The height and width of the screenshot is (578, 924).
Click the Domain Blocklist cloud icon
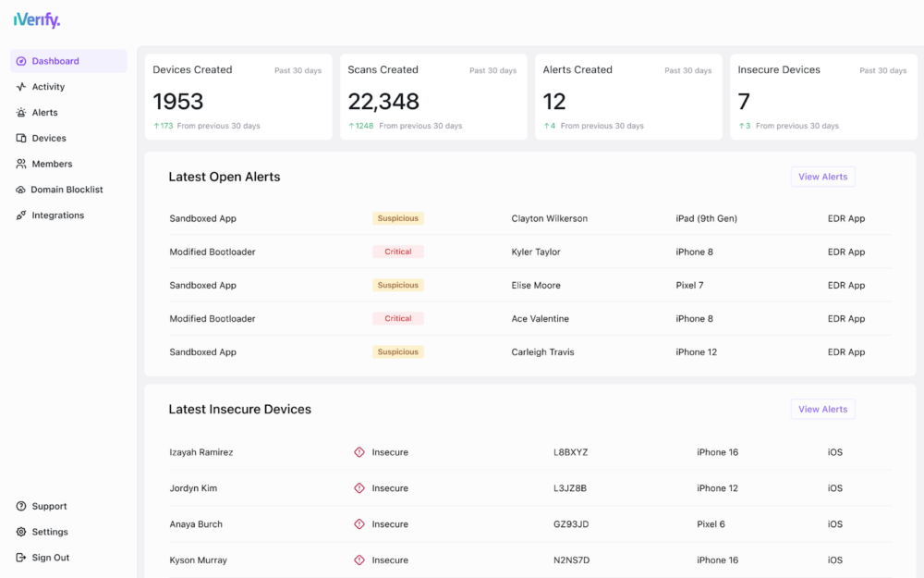pos(21,190)
